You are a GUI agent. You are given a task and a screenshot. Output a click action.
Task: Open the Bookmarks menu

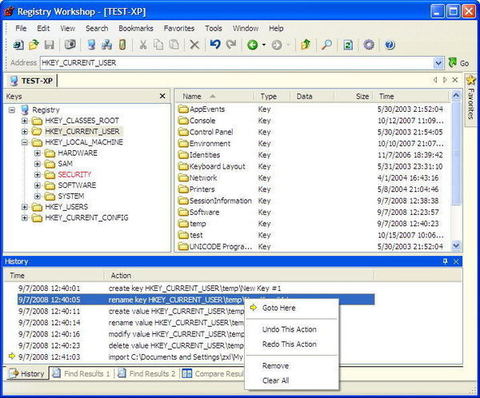(136, 28)
